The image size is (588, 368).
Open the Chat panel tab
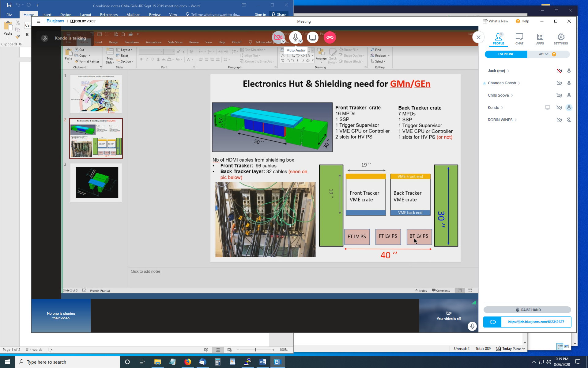pos(519,39)
